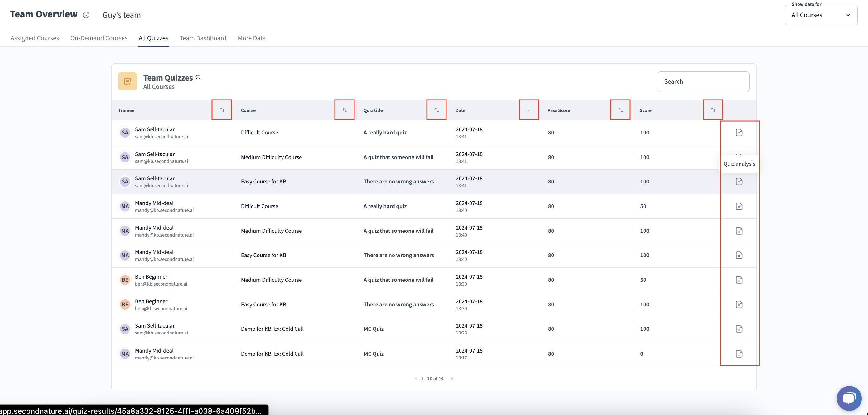
Task: Open the More Data tab
Action: [x=251, y=38]
